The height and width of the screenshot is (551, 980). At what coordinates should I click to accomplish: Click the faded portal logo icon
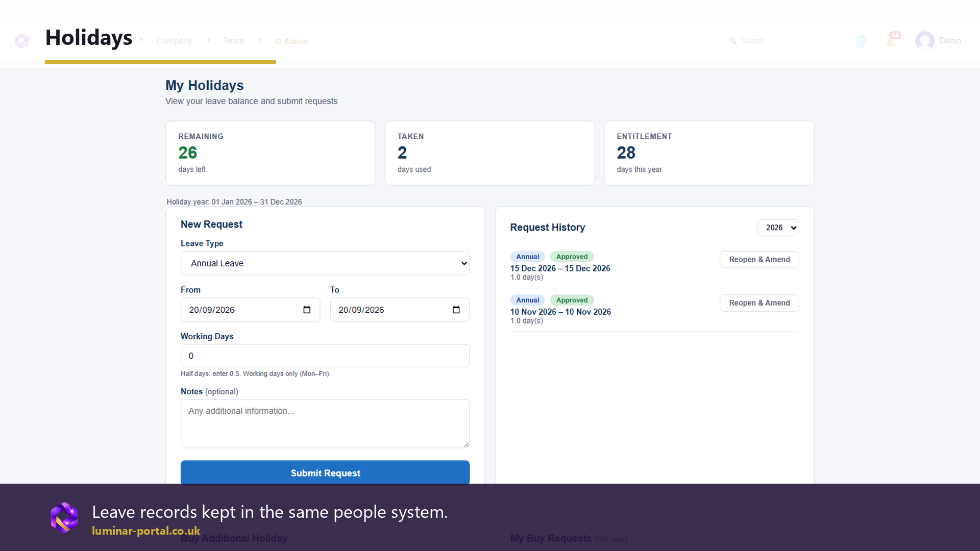[x=22, y=40]
